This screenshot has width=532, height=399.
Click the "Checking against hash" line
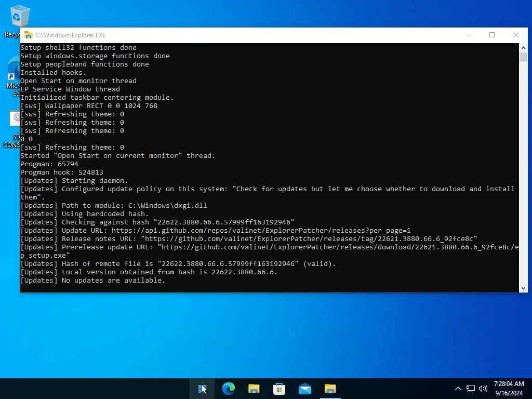click(157, 222)
